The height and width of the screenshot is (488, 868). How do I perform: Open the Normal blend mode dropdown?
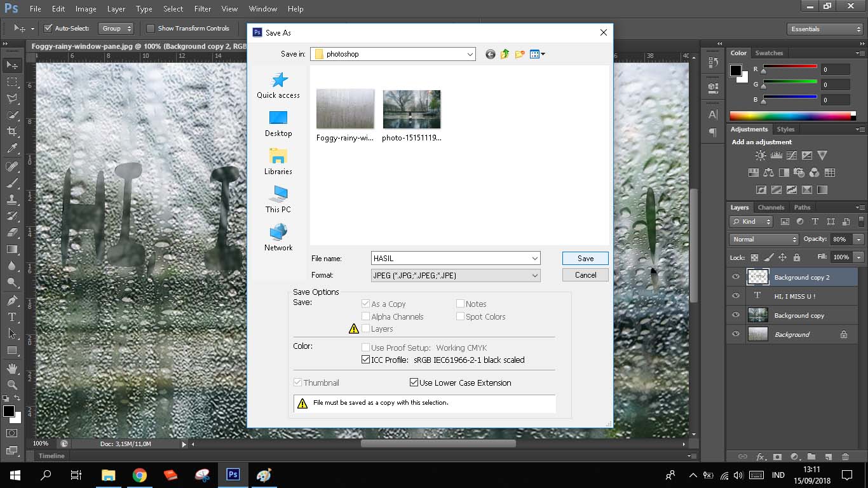(764, 240)
